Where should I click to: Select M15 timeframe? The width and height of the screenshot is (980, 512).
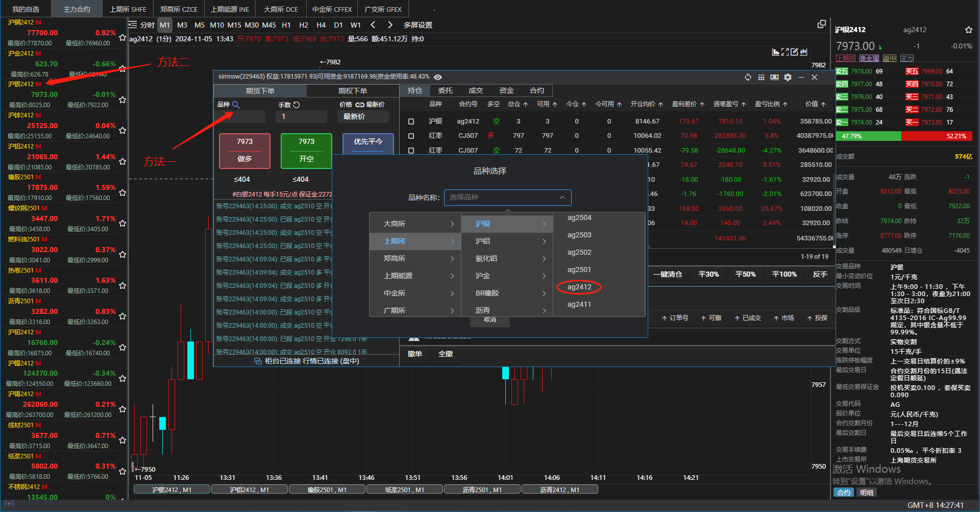click(x=234, y=25)
